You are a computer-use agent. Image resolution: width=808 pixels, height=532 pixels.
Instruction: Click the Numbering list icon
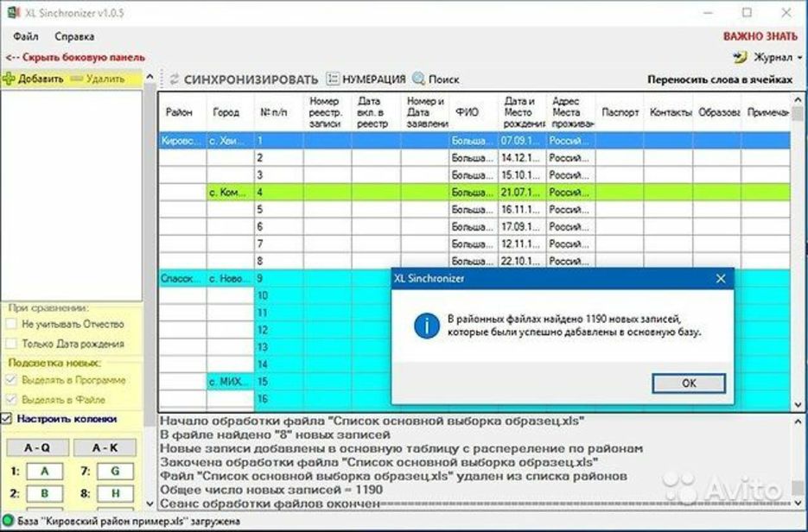point(333,79)
